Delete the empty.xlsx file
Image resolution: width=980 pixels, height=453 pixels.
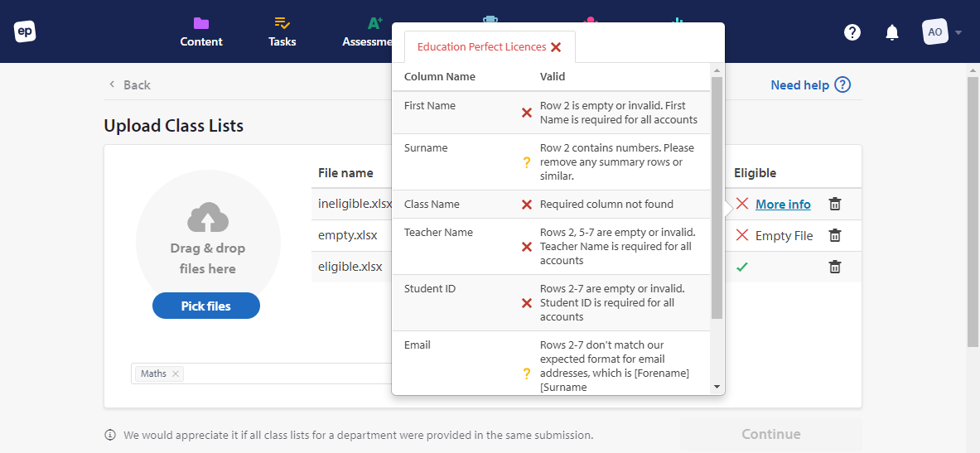[835, 236]
